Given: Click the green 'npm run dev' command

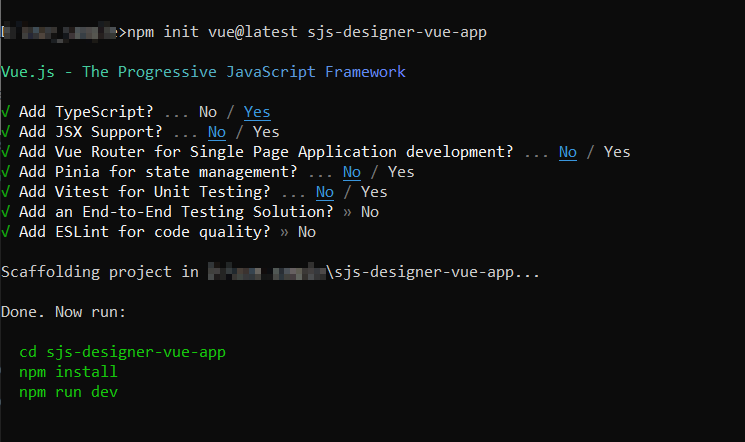Looking at the screenshot, I should tap(68, 392).
